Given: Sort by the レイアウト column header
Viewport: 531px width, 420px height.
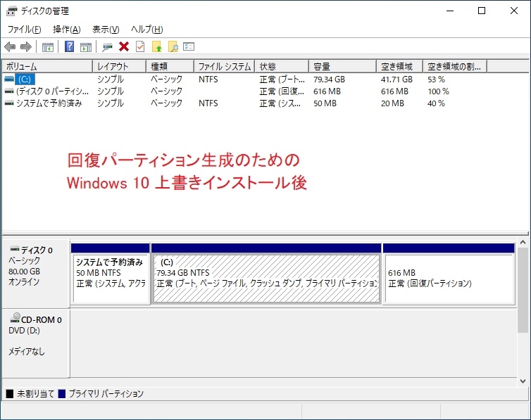Looking at the screenshot, I should 119,66.
